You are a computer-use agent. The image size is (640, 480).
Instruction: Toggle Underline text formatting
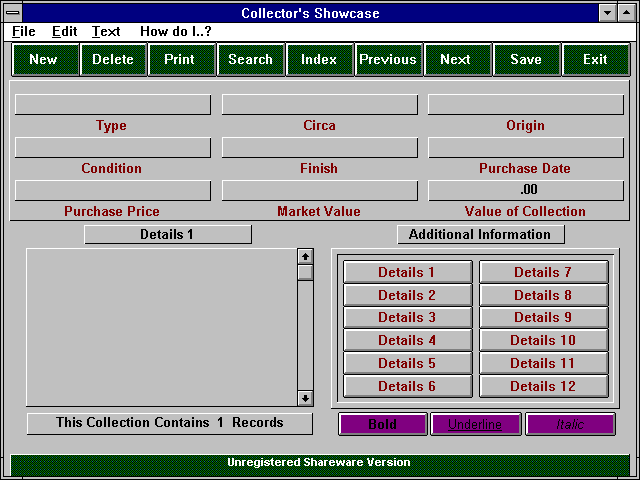point(476,424)
